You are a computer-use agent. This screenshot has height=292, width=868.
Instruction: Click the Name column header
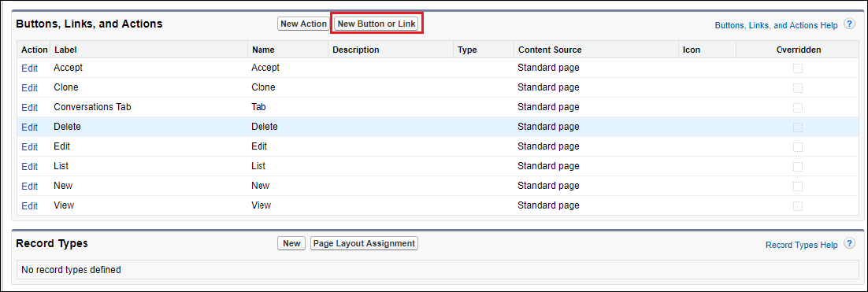click(x=263, y=50)
